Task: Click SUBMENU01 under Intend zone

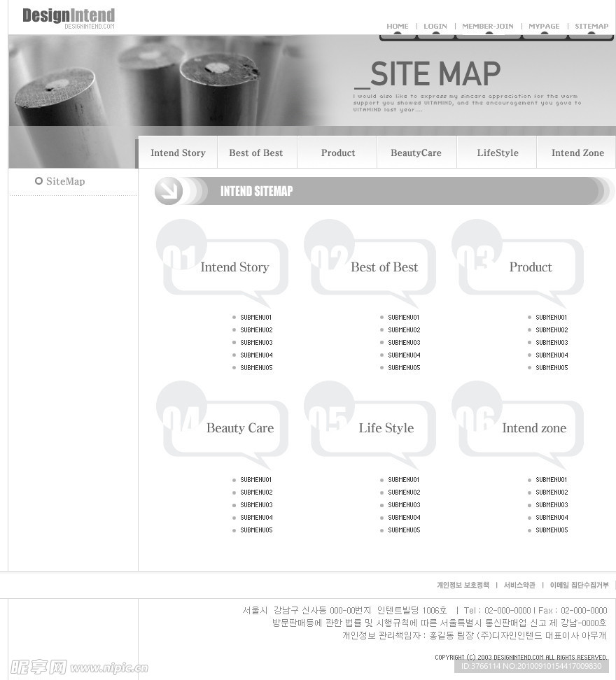Action: pyautogui.click(x=551, y=480)
